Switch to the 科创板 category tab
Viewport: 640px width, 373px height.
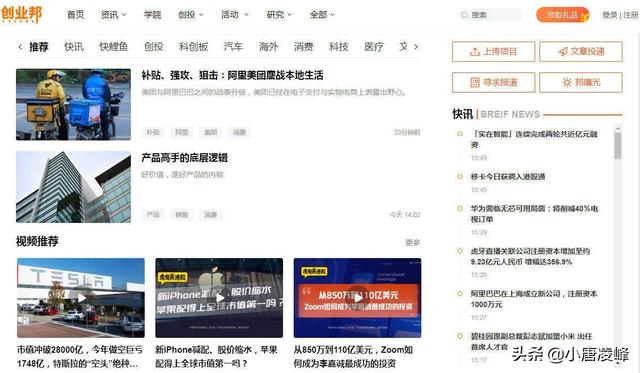193,47
